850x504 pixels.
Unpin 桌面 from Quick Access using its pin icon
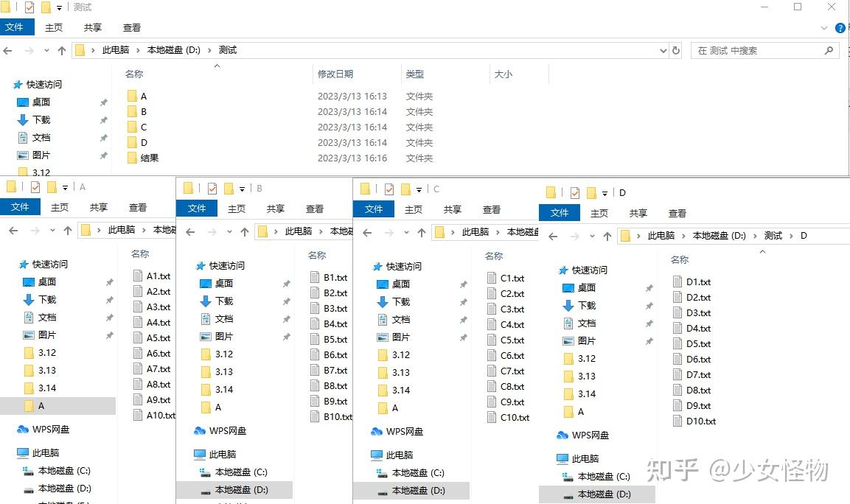[104, 103]
